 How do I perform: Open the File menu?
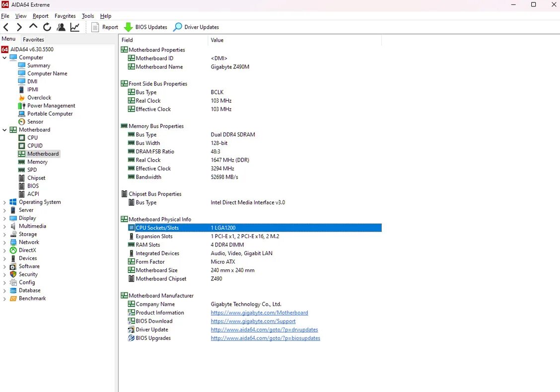5,16
